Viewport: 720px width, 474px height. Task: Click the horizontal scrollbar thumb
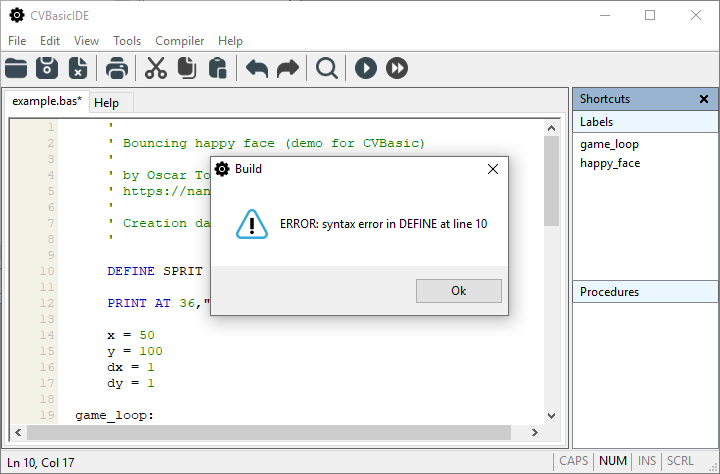(x=269, y=432)
